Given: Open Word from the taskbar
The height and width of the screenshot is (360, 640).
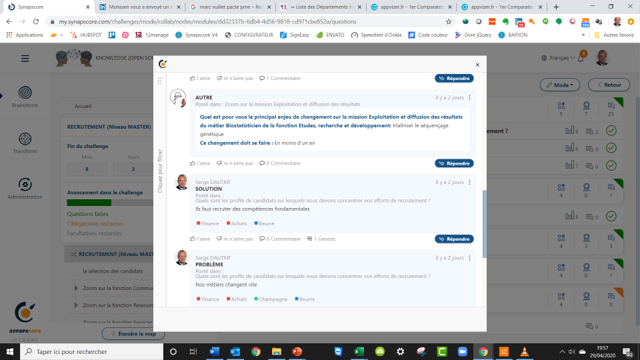Looking at the screenshot, I should [x=214, y=351].
